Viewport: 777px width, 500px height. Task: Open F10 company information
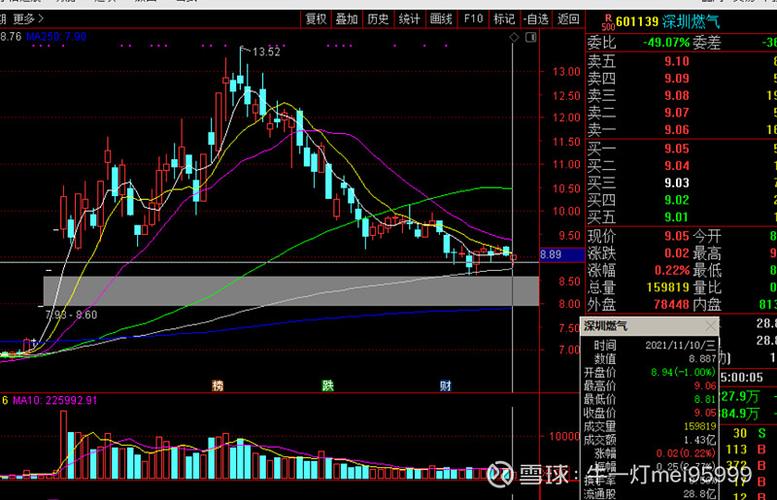point(473,19)
